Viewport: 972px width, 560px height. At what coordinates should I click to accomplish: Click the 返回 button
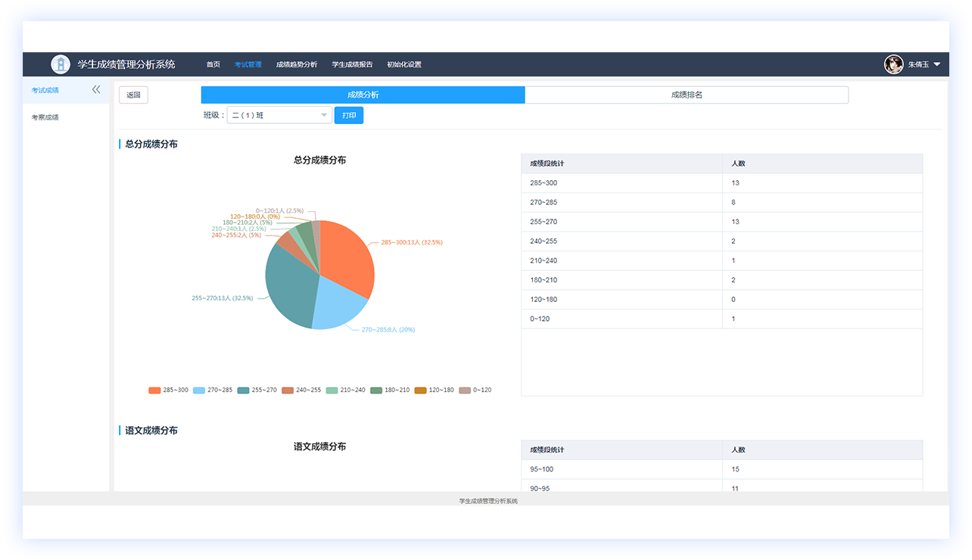[133, 95]
